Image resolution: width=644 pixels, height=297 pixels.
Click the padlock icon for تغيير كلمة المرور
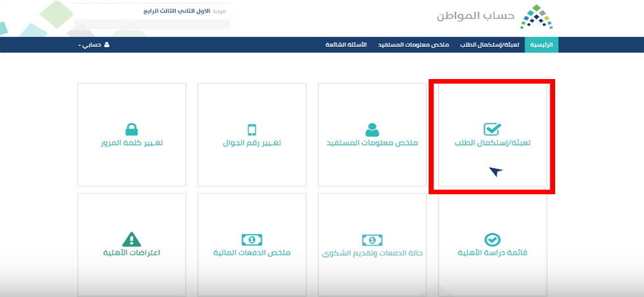pyautogui.click(x=132, y=129)
